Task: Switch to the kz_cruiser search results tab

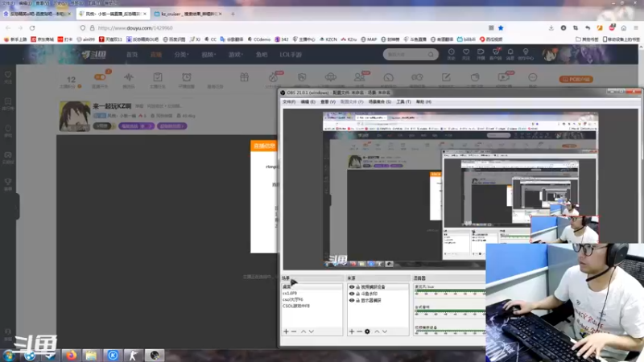Action: 188,14
